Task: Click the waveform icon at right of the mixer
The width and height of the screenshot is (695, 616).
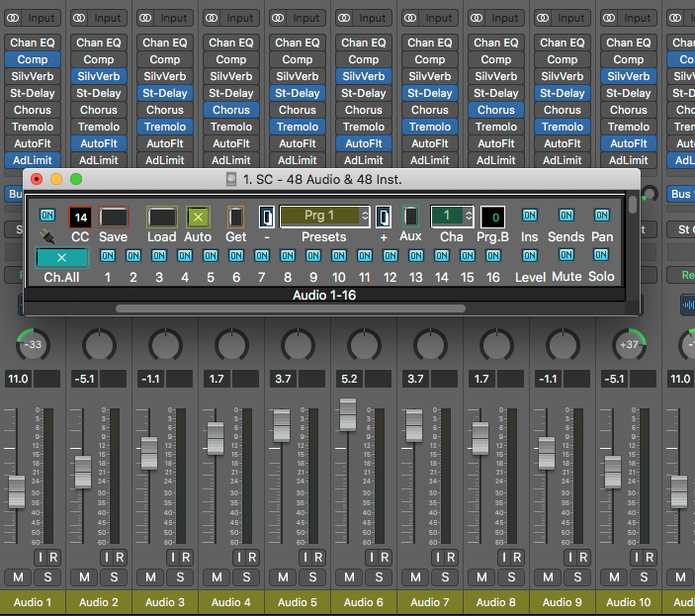Action: (687, 305)
